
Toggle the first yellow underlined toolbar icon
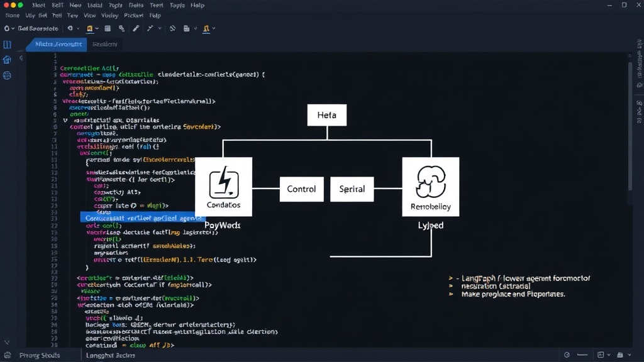89,28
